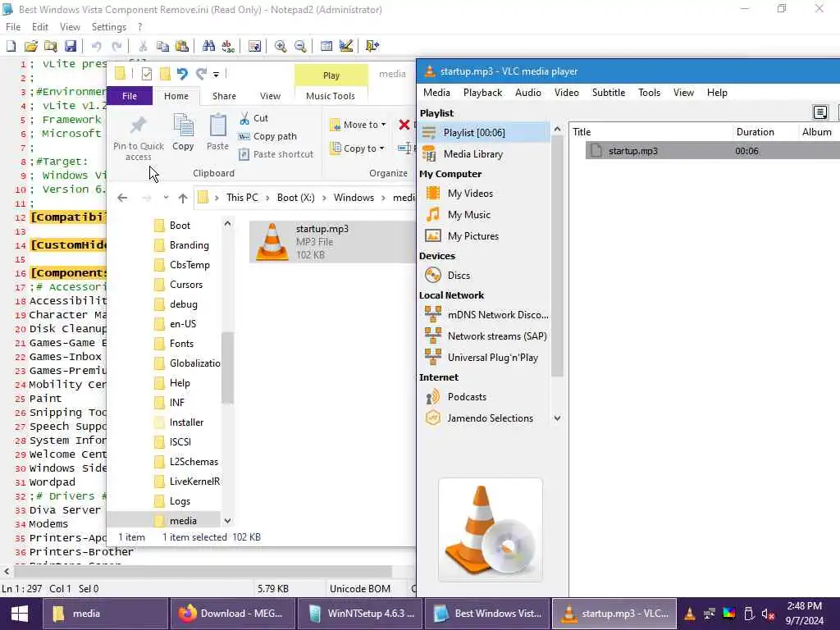This screenshot has width=840, height=630.
Task: Click blue Undo arrow in Explorer title bar
Action: [x=182, y=74]
